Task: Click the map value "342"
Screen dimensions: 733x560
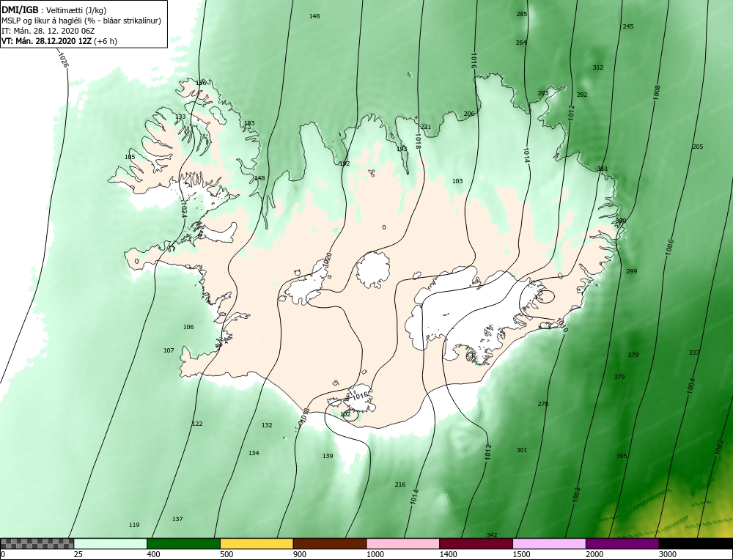Action: point(492,535)
